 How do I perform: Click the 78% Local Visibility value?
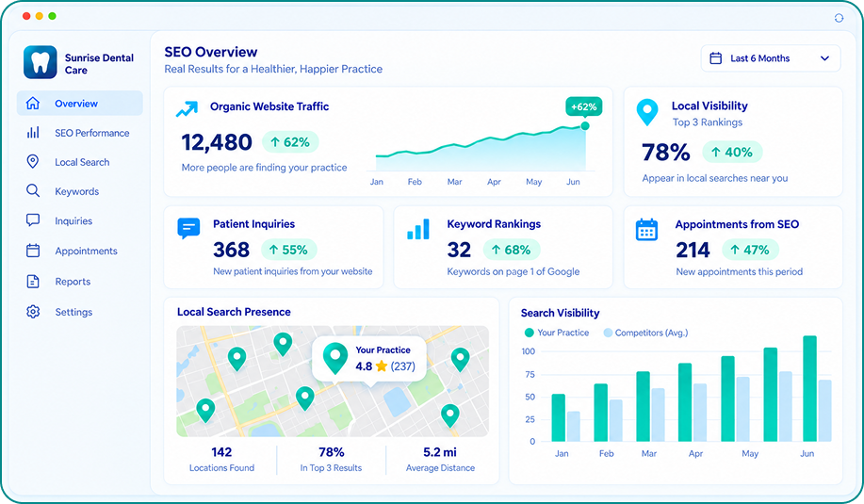point(665,152)
